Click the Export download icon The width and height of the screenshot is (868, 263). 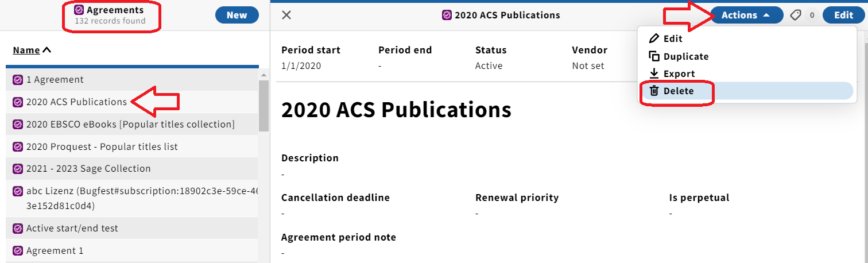(654, 74)
